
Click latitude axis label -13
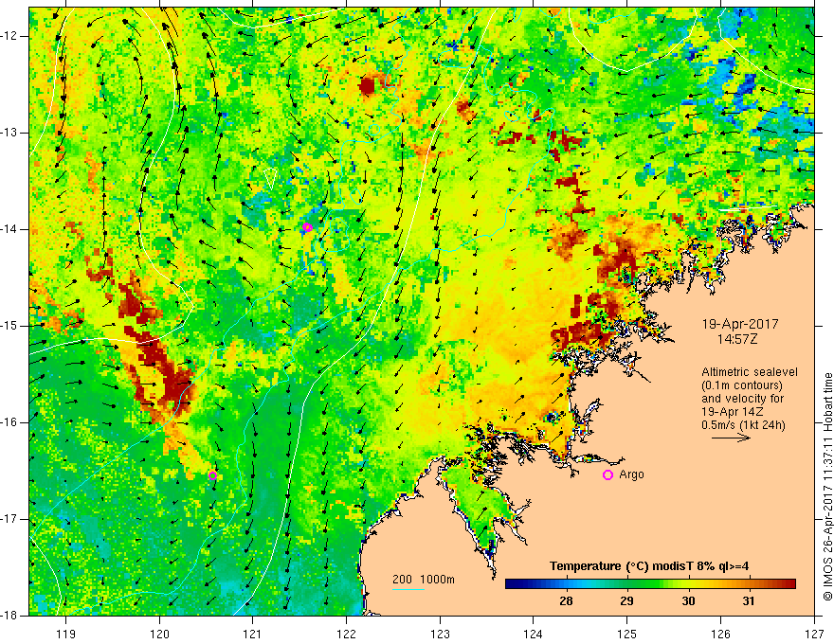coord(9,133)
